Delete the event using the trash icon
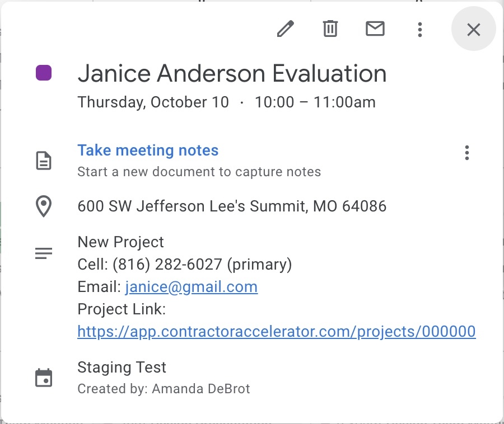Screen dimensions: 504x424 330,29
